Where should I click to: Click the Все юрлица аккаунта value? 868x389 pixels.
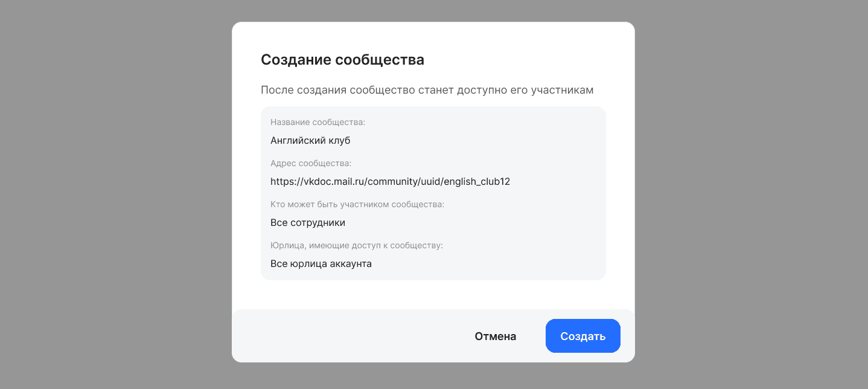pos(321,263)
